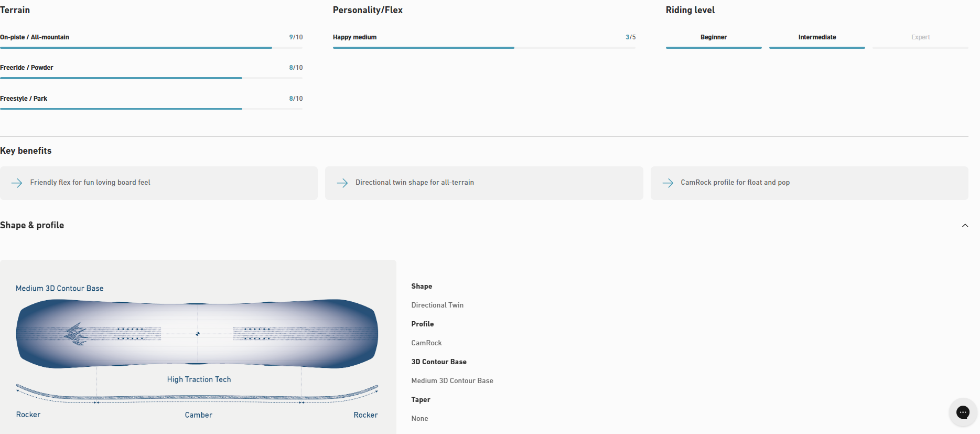
Task: Open the chat support bubble icon
Action: click(963, 412)
